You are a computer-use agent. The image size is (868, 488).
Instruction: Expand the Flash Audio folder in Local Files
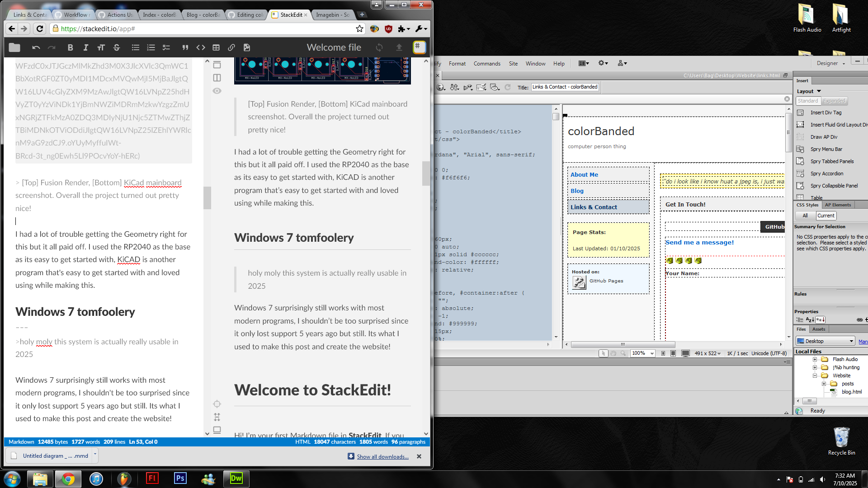pos(815,360)
